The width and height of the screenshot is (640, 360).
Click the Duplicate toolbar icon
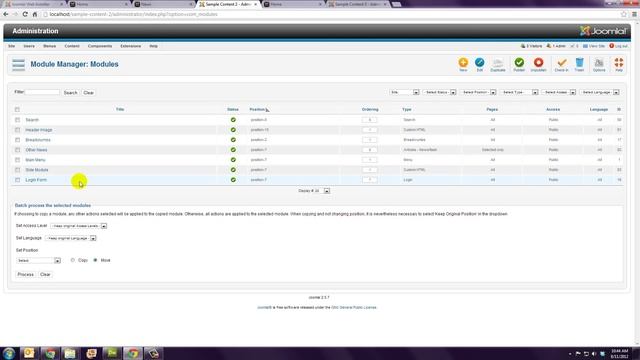498,64
